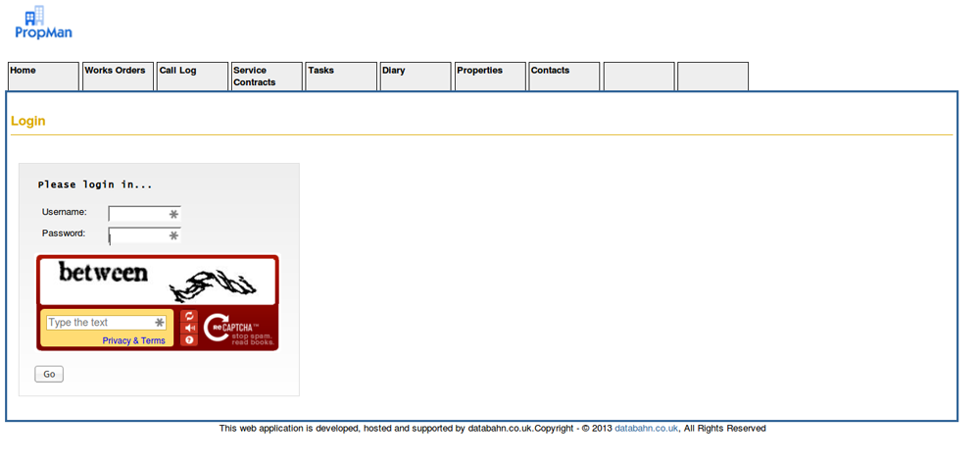Click the CAPTCHA word image 'between'
The width and height of the screenshot is (980, 464).
point(103,273)
